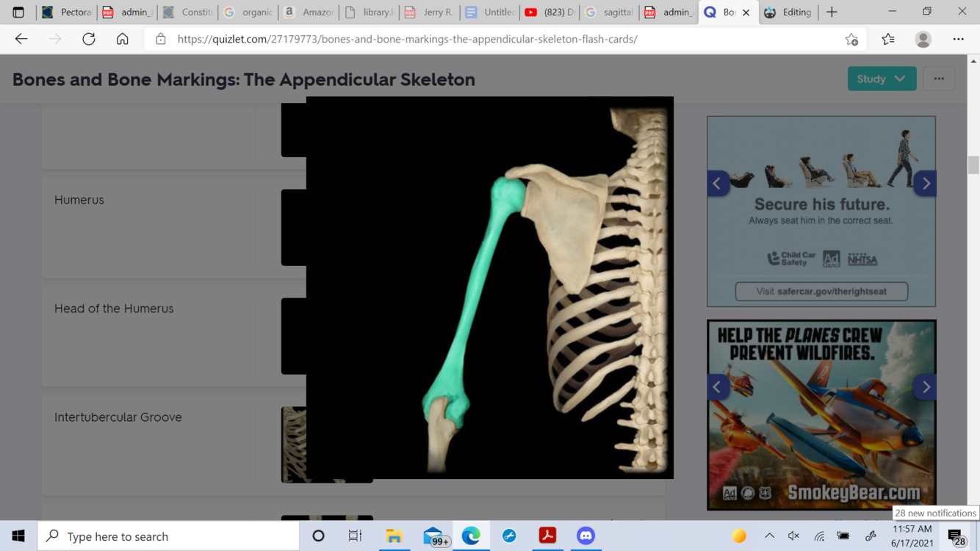Open Wi-Fi network settings tray icon
Image resolution: width=980 pixels, height=551 pixels.
819,536
